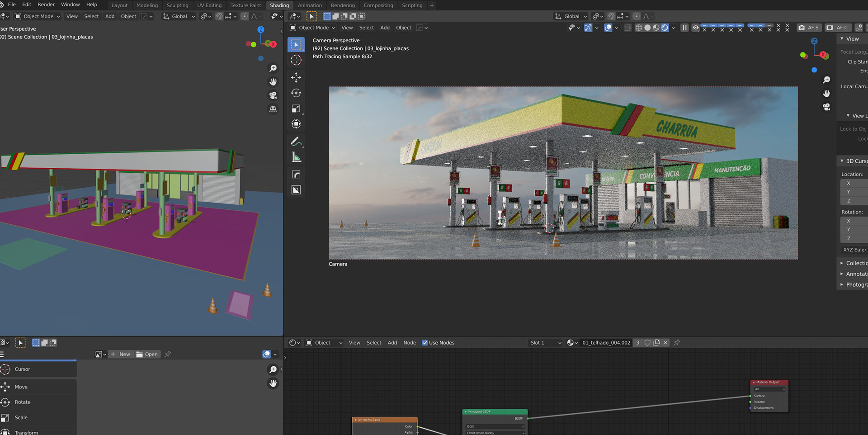Toggle snapping magnet in left viewport header
868x435 pixels.
click(219, 16)
